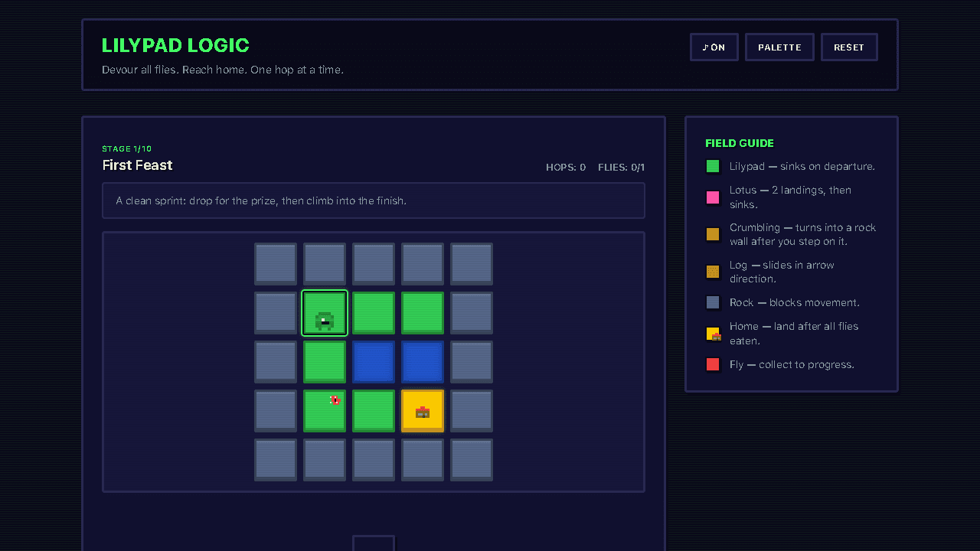Image resolution: width=980 pixels, height=551 pixels.
Task: Click 'Devour all flies. Reach home' subtitle
Action: (x=223, y=70)
